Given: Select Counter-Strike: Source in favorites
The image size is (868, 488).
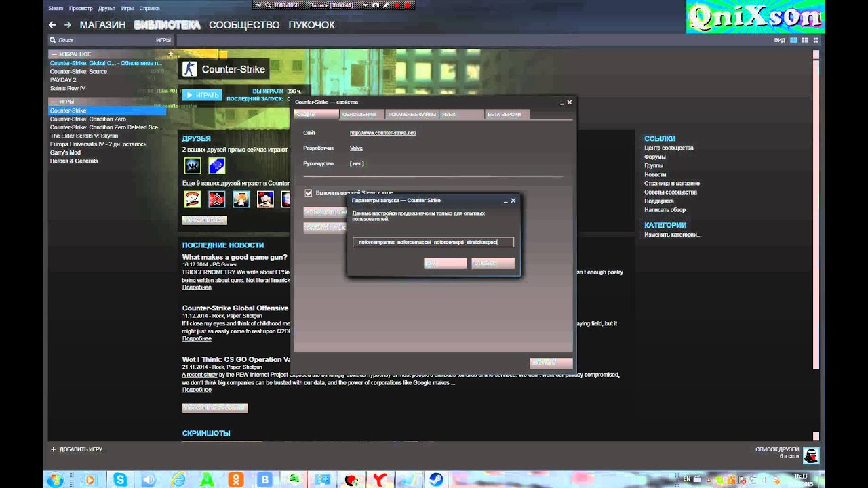Looking at the screenshot, I should pos(79,71).
